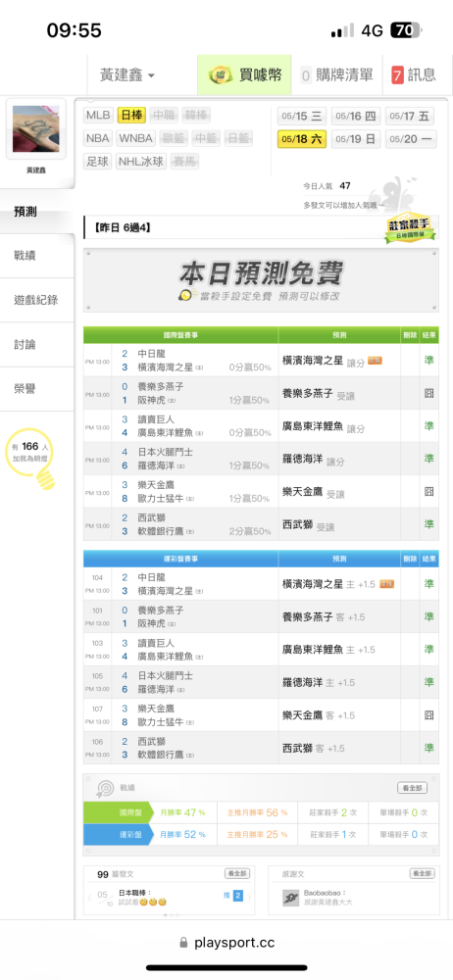This screenshot has width=453, height=980.
Task: Click 西武獅 客 +1.5 prediction
Action: coord(314,748)
